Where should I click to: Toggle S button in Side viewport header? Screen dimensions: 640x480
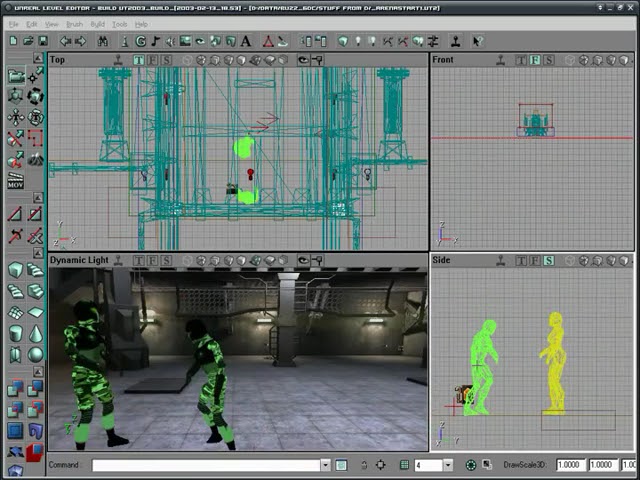coord(549,260)
